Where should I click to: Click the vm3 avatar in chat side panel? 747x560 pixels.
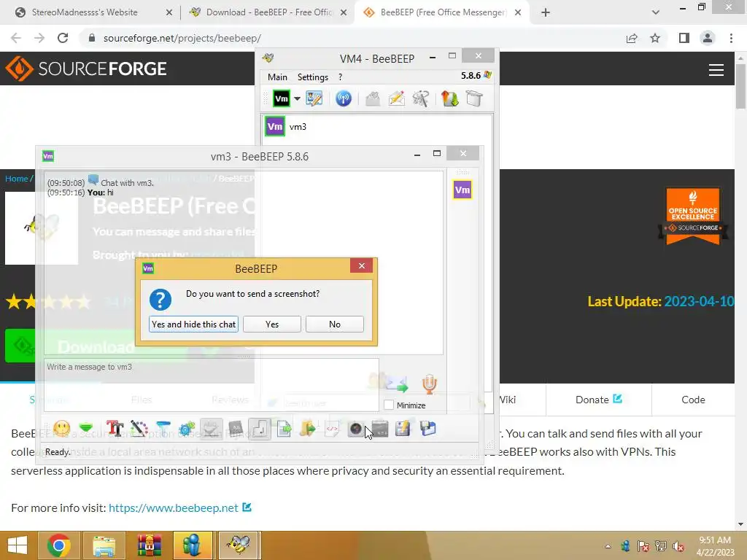(462, 190)
